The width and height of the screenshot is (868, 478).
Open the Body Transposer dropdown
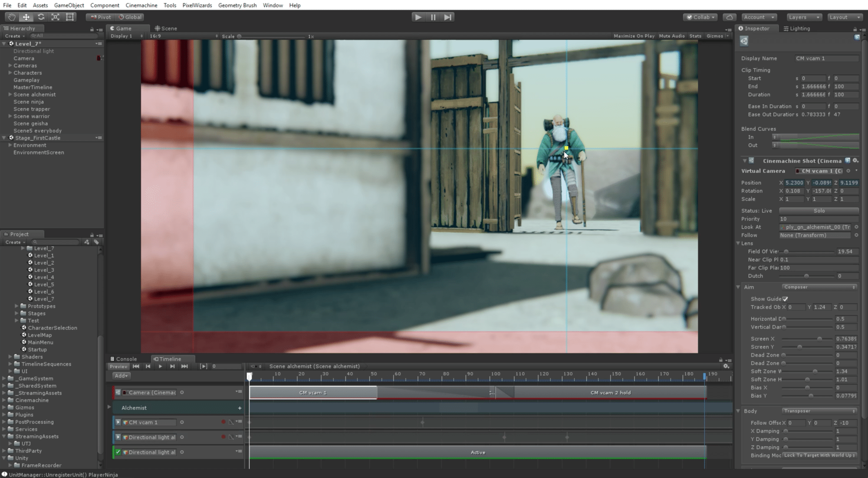(x=820, y=411)
